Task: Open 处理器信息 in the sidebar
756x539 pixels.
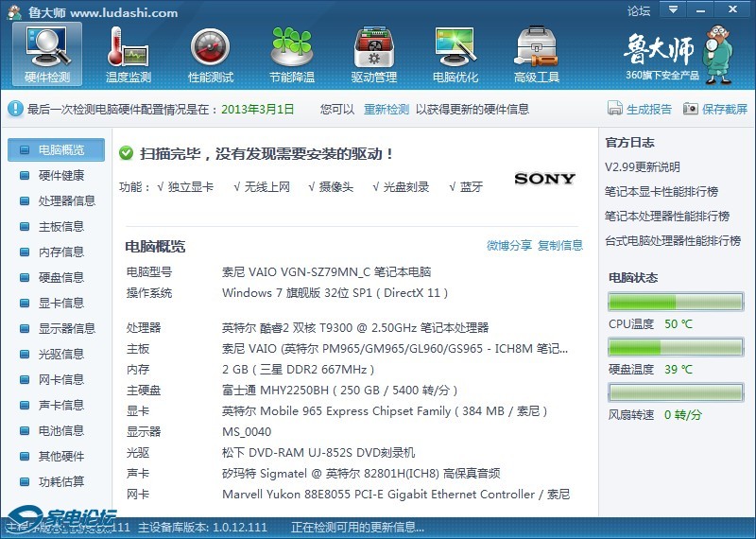Action: click(x=66, y=201)
